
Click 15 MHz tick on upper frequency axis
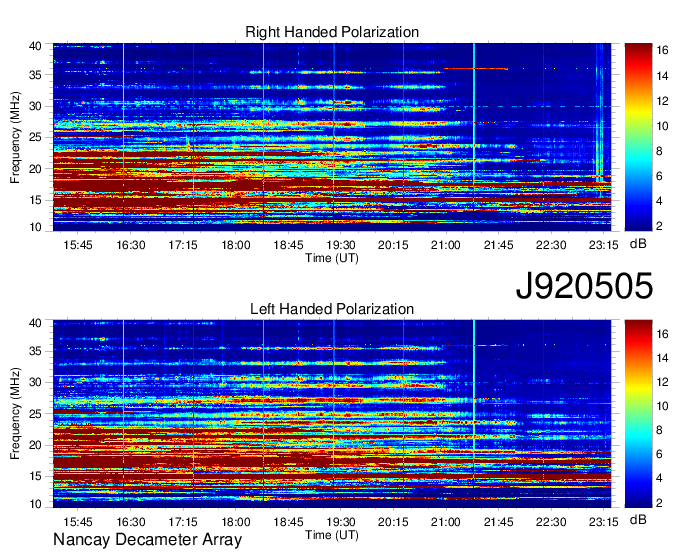pos(35,200)
